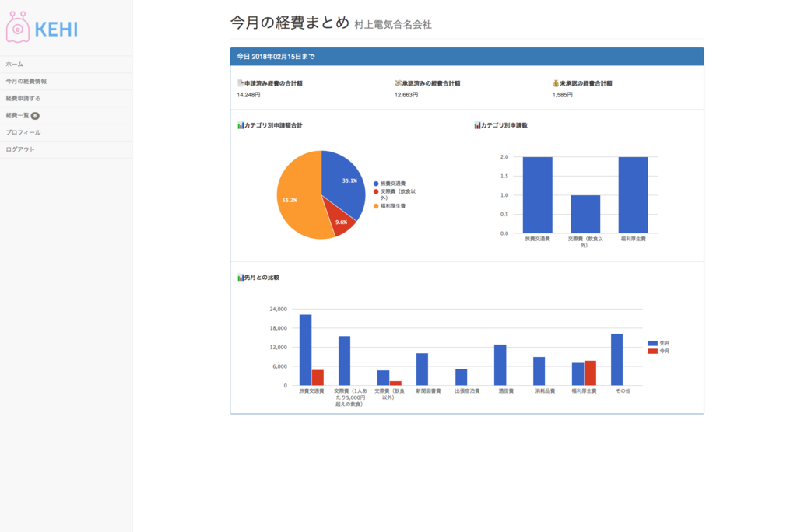Click the KEHI mascot logo icon
This screenshot has height=532, width=797.
[x=18, y=27]
